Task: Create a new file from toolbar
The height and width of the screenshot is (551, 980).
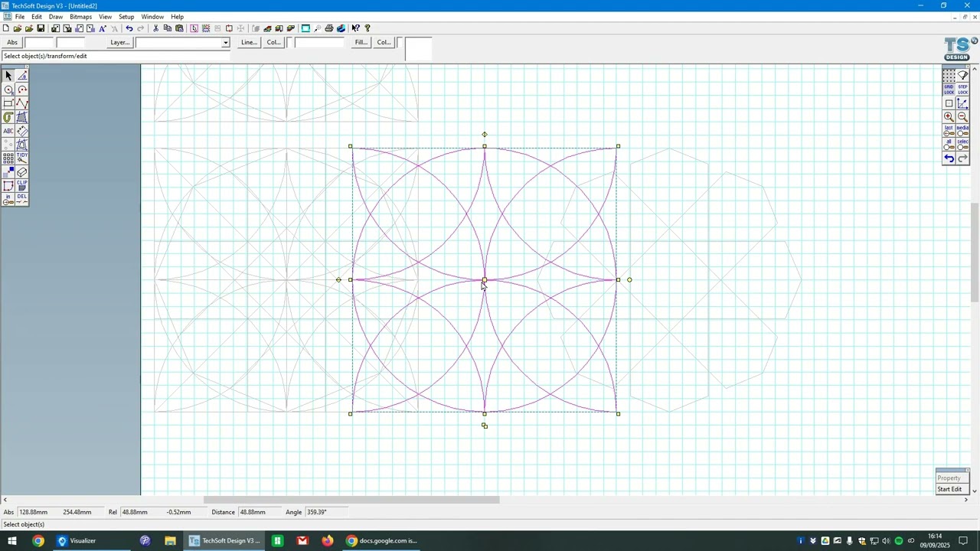Action: (6, 28)
